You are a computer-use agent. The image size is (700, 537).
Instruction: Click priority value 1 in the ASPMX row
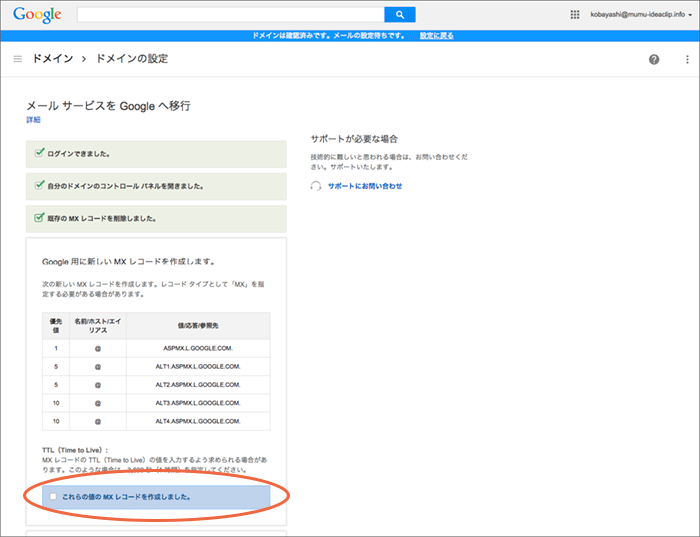coord(56,348)
